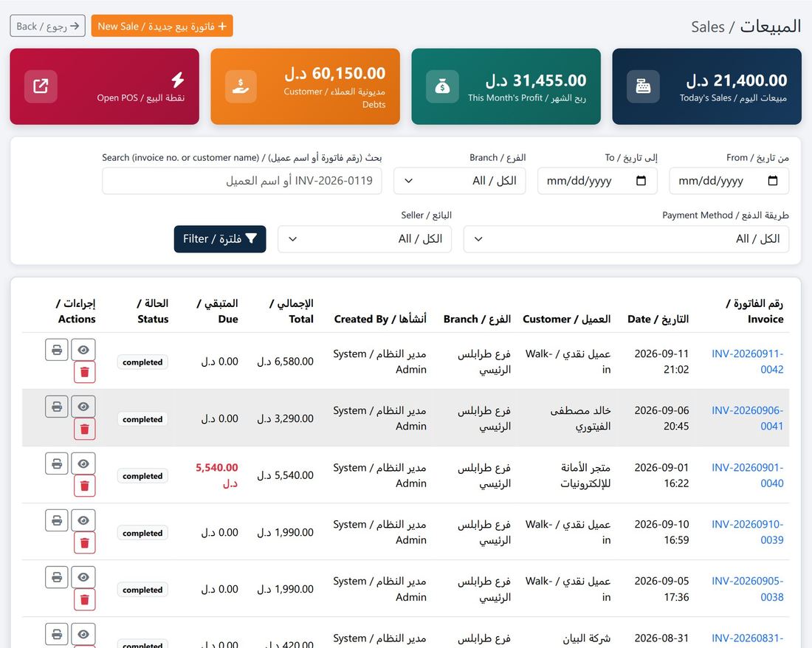Click the From date input field
This screenshot has width=812, height=648.
(729, 181)
